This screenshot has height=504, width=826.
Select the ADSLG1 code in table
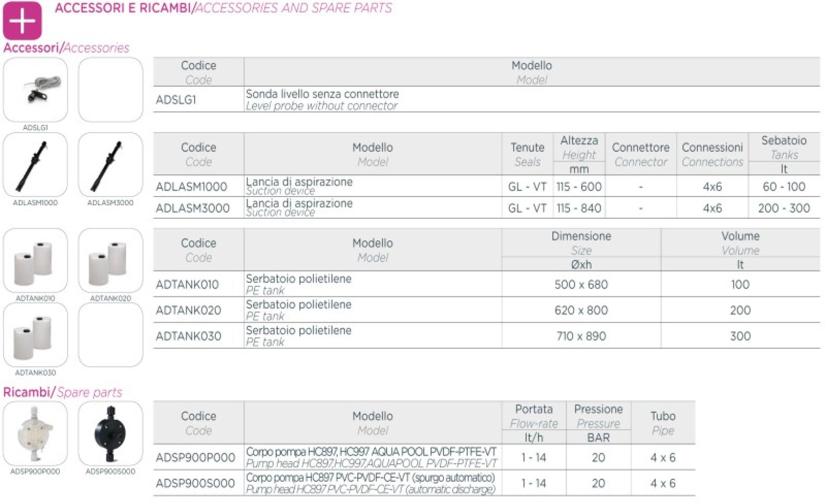175,100
